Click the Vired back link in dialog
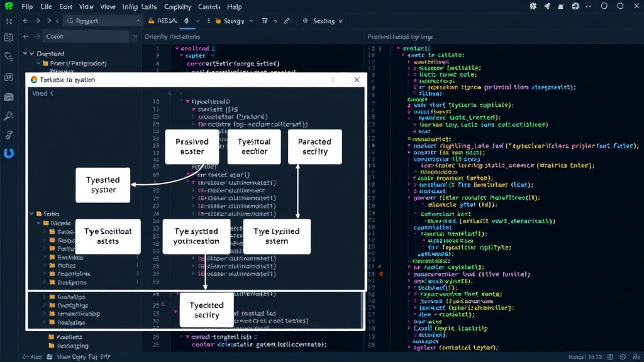The width and height of the screenshot is (644, 362). [43, 94]
